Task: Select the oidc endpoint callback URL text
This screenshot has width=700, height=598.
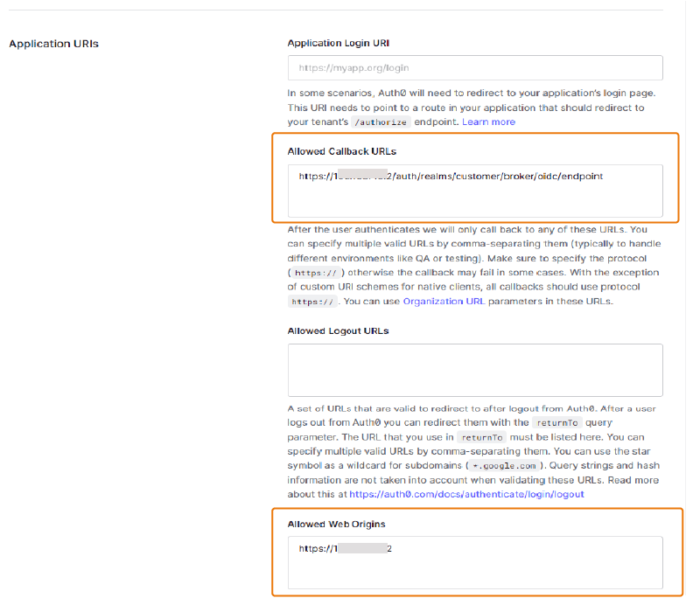Action: coord(450,176)
